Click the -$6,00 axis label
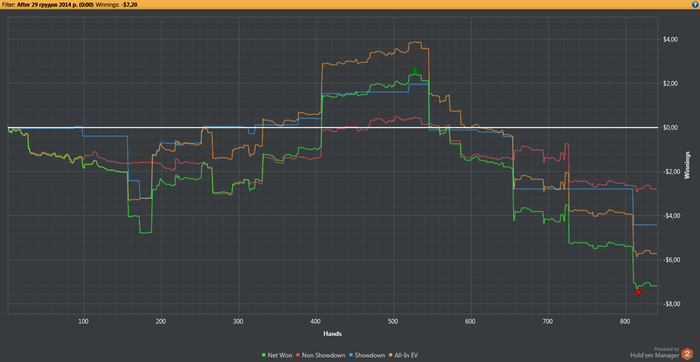 coord(671,260)
